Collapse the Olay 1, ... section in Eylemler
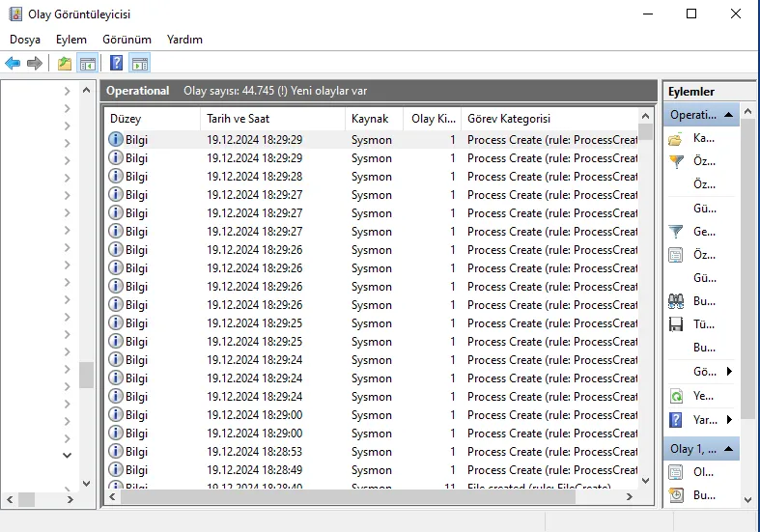Viewport: 760px width, 532px height. pyautogui.click(x=728, y=449)
